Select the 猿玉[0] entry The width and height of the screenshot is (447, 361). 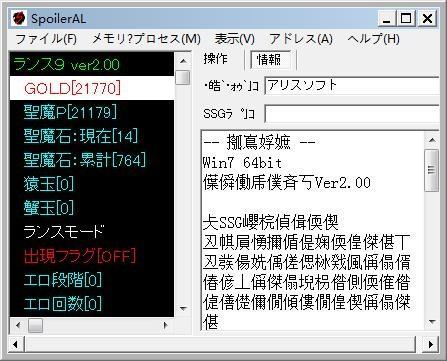click(92, 184)
